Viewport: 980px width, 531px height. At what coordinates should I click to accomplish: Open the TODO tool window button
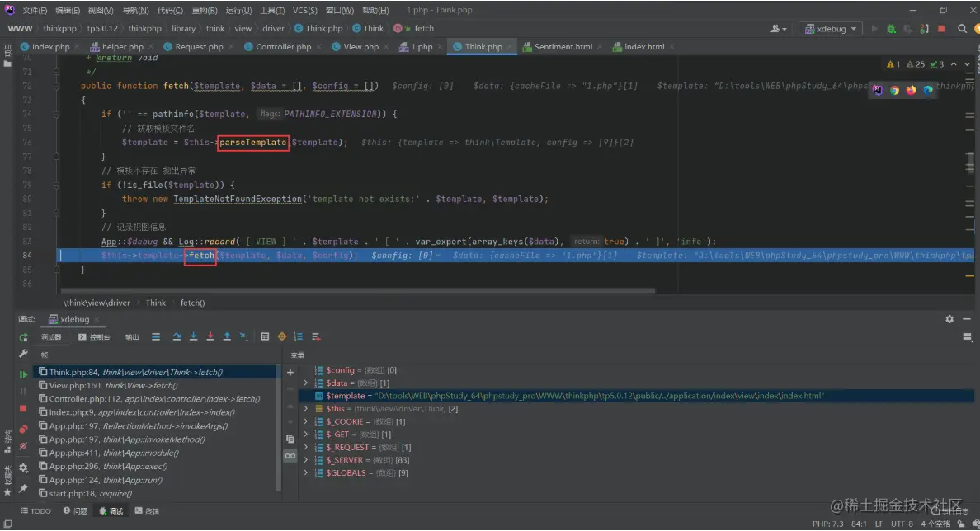[35, 511]
